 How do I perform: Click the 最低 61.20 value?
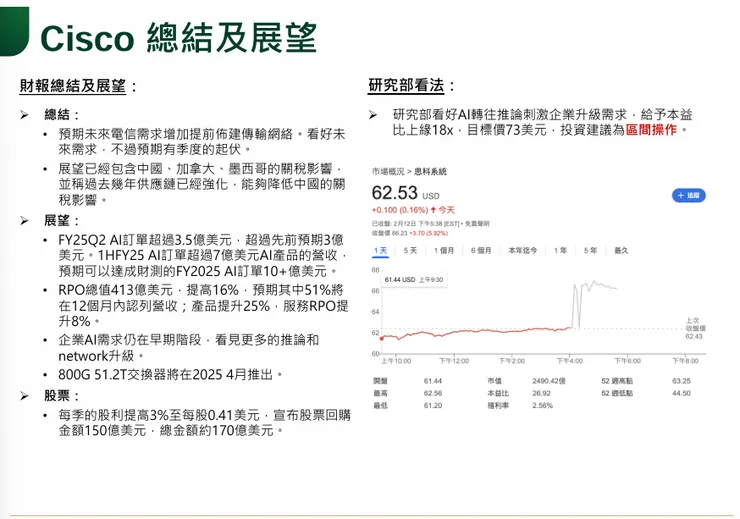[x=433, y=405]
